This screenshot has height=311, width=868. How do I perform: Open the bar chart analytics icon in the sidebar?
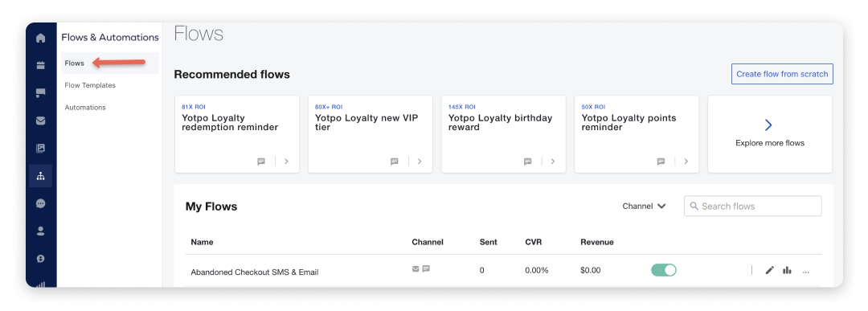40,284
